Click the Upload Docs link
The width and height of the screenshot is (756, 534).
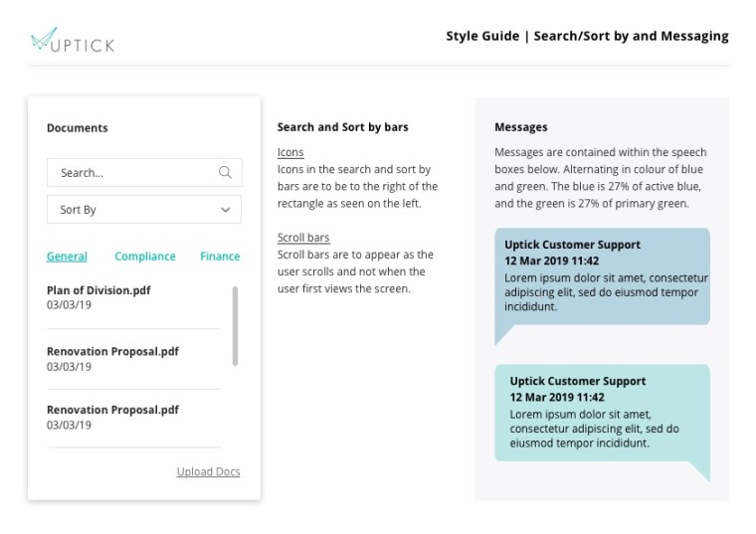(x=208, y=471)
